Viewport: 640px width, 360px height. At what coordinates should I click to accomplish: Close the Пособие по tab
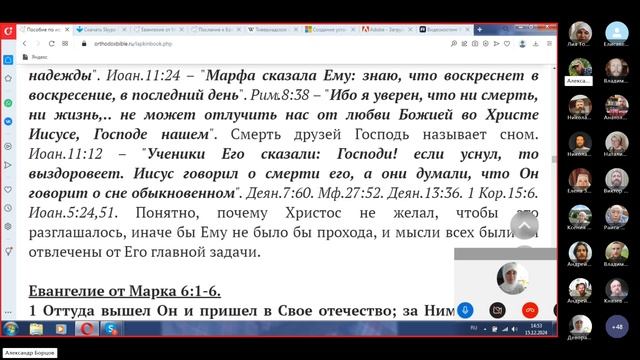coord(67,30)
